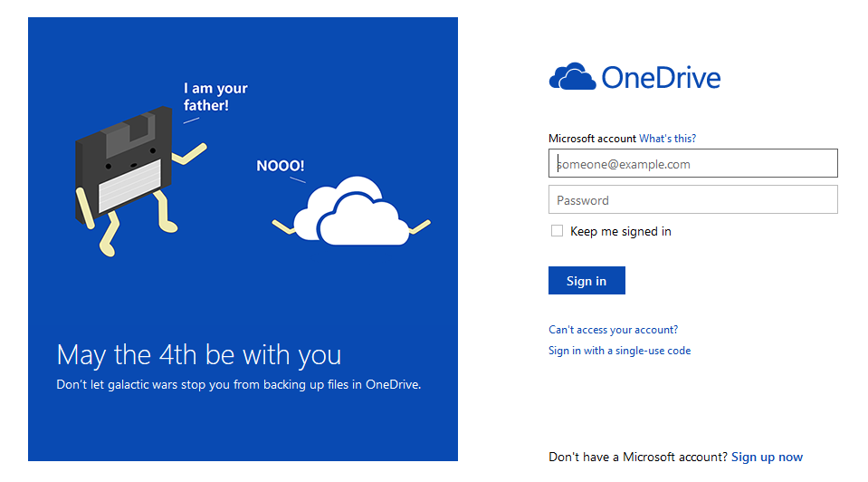Click the white cloud character illustration

pos(350,213)
